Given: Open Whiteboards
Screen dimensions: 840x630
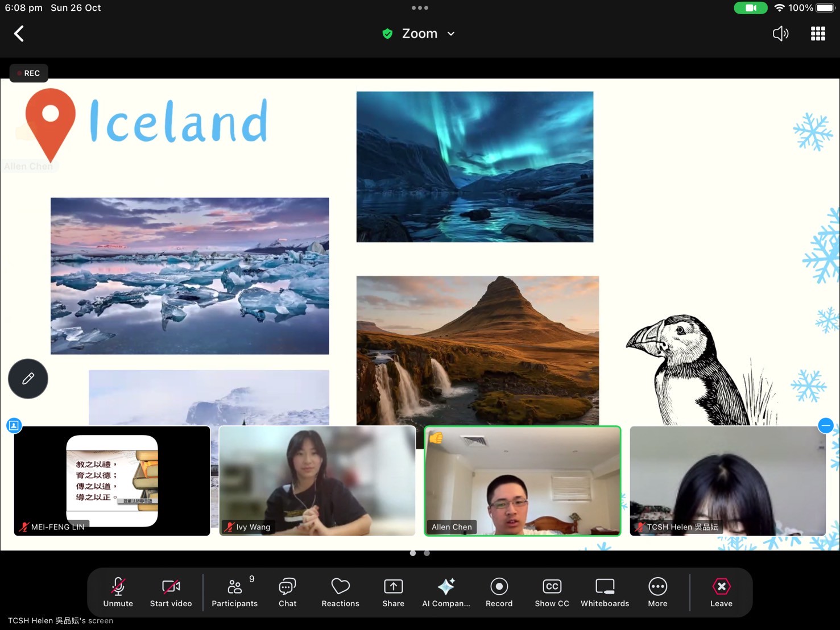Looking at the screenshot, I should click(x=605, y=592).
